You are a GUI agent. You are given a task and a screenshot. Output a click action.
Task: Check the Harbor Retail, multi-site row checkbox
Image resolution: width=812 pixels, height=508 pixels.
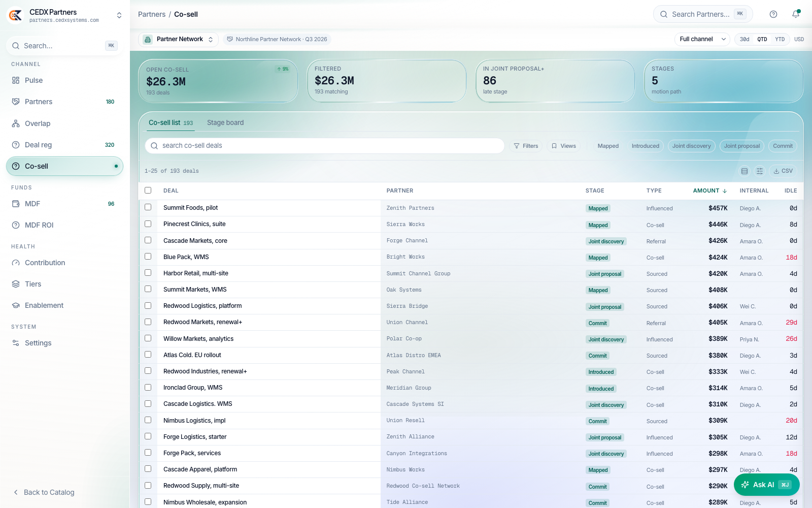148,273
